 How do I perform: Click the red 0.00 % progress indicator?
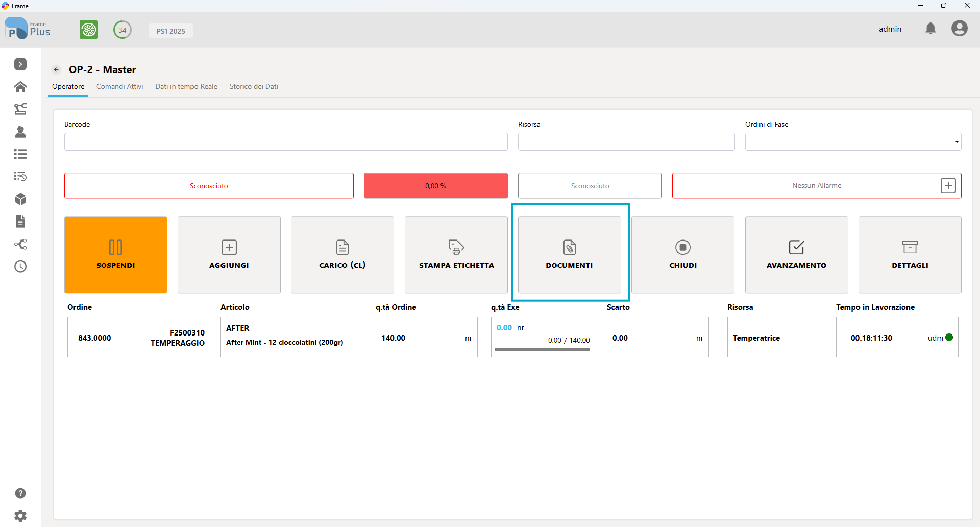[x=436, y=185]
